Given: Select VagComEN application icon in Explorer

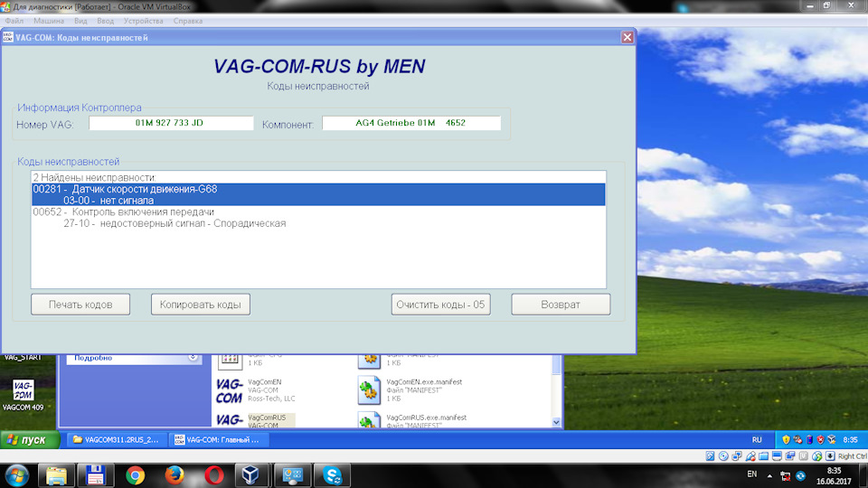Looking at the screenshot, I should click(x=229, y=390).
